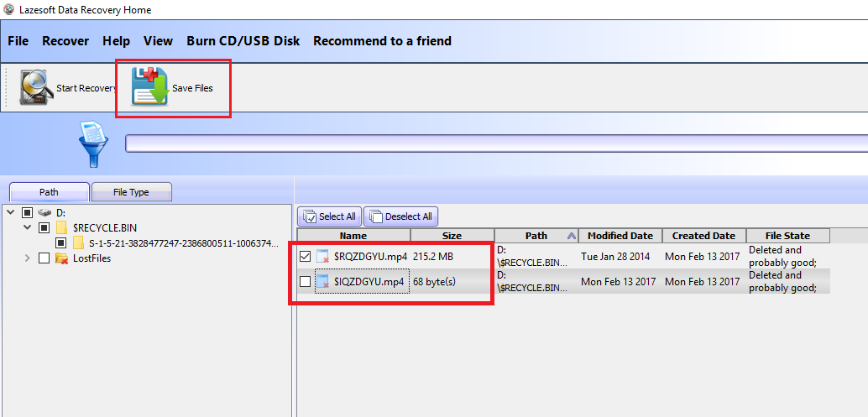Switch to the File Type tab
The image size is (868, 417).
tap(131, 192)
